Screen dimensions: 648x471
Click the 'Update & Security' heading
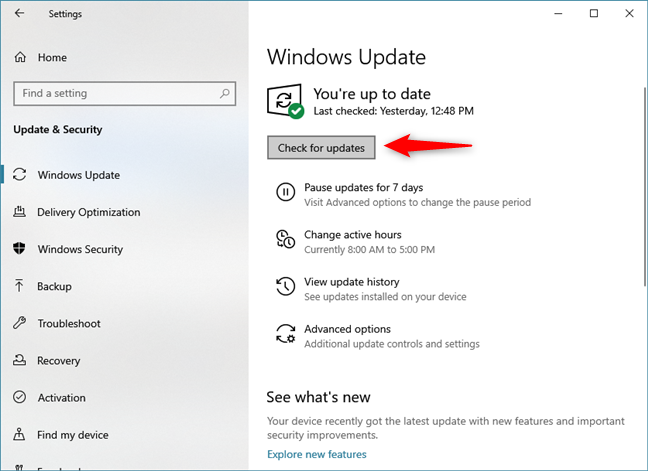pos(57,129)
